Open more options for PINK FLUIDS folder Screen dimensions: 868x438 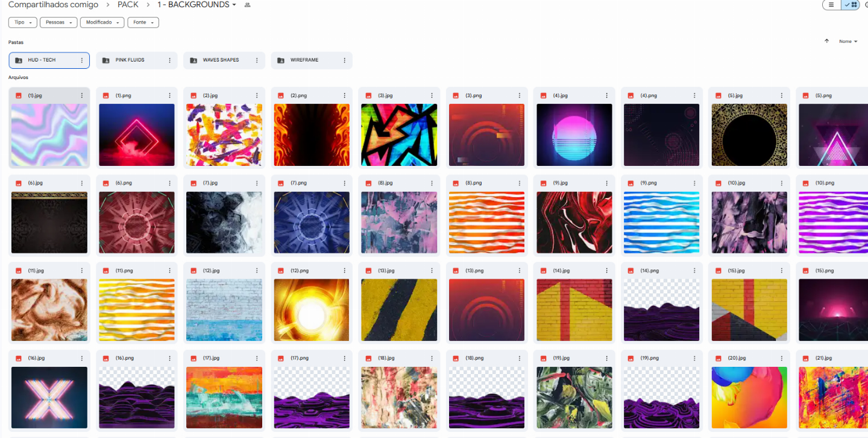pos(170,60)
